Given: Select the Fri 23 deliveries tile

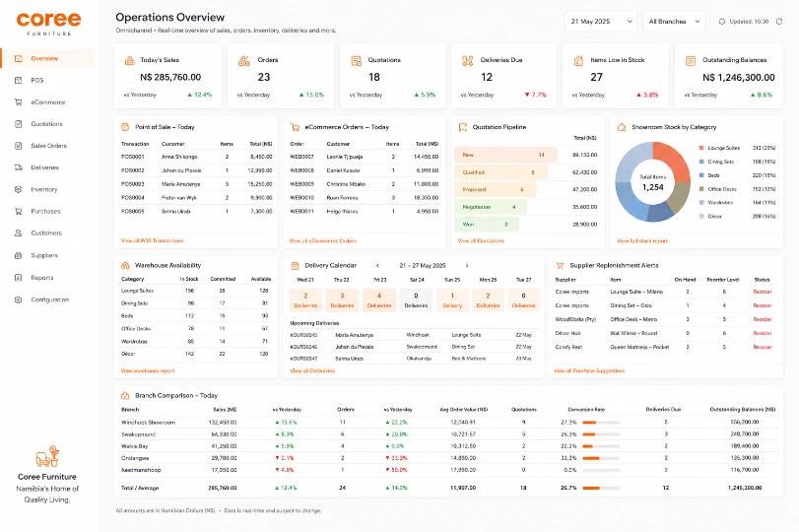Looking at the screenshot, I should [x=379, y=300].
